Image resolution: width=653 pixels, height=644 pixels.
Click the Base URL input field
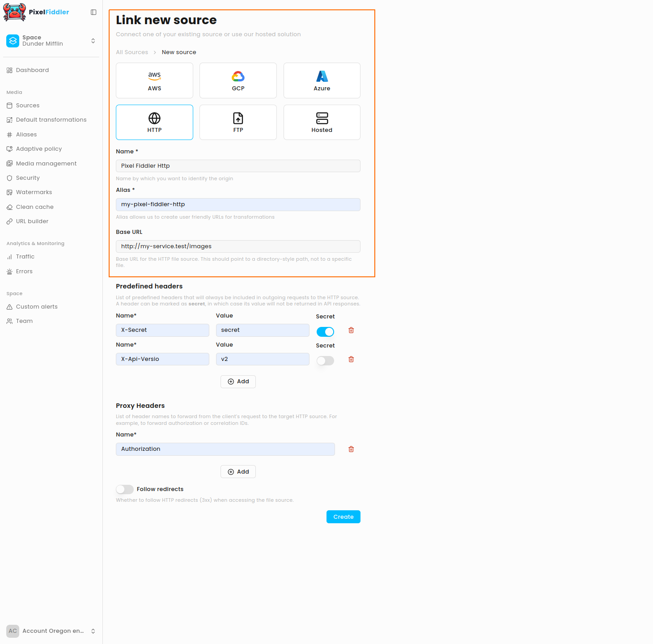point(238,246)
